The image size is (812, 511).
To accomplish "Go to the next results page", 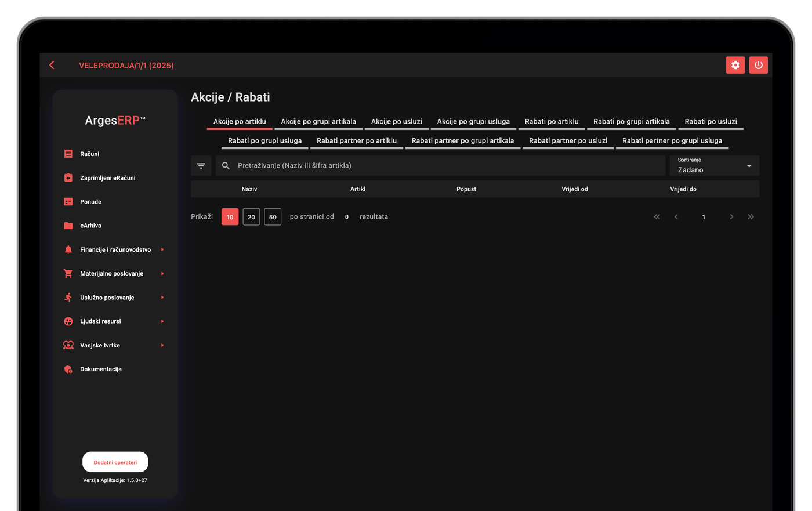I will pyautogui.click(x=731, y=216).
